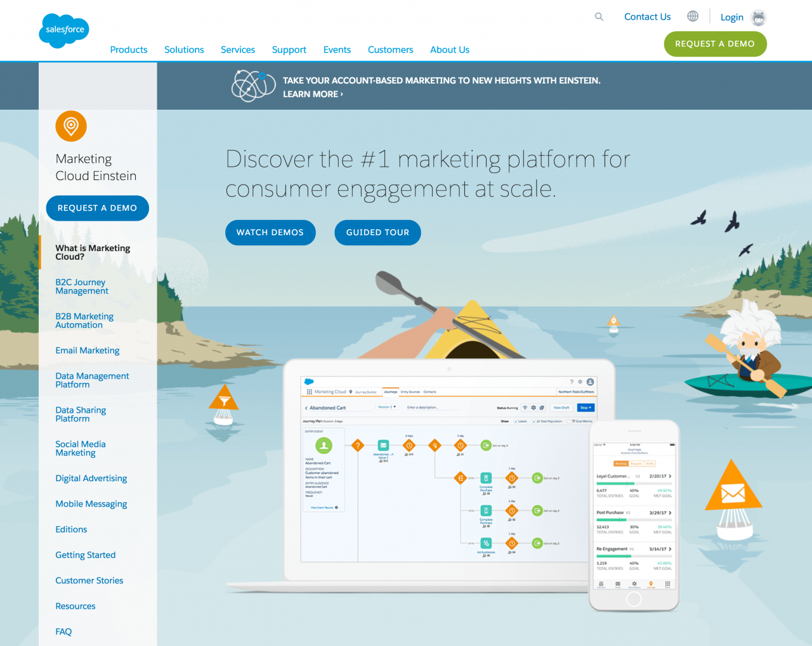Open Data Management Platform link
The width and height of the screenshot is (812, 646).
[92, 380]
